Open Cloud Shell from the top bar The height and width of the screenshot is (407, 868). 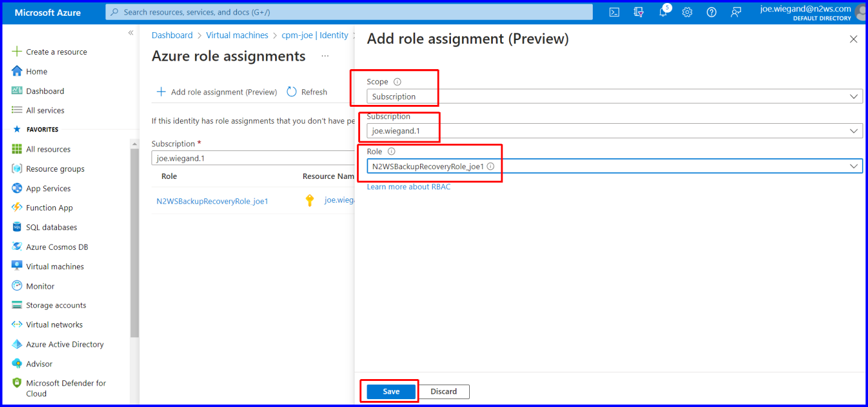(614, 12)
